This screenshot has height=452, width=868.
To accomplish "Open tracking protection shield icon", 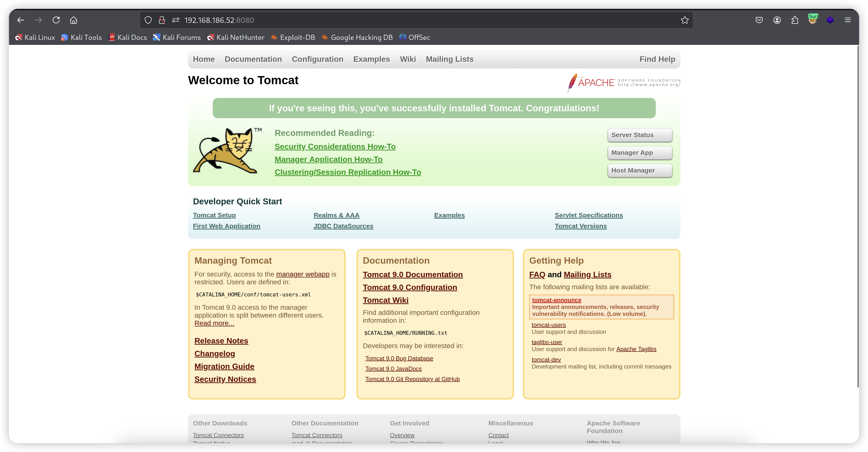I will [x=148, y=20].
